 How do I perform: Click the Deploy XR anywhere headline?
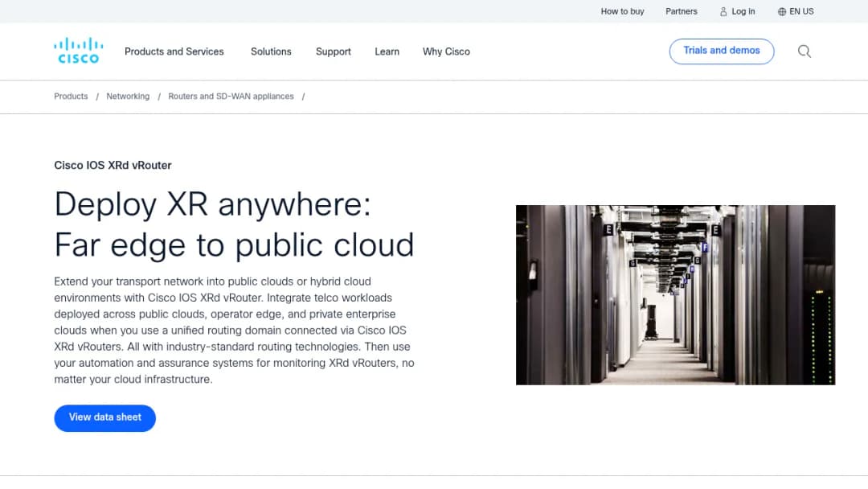pos(234,224)
